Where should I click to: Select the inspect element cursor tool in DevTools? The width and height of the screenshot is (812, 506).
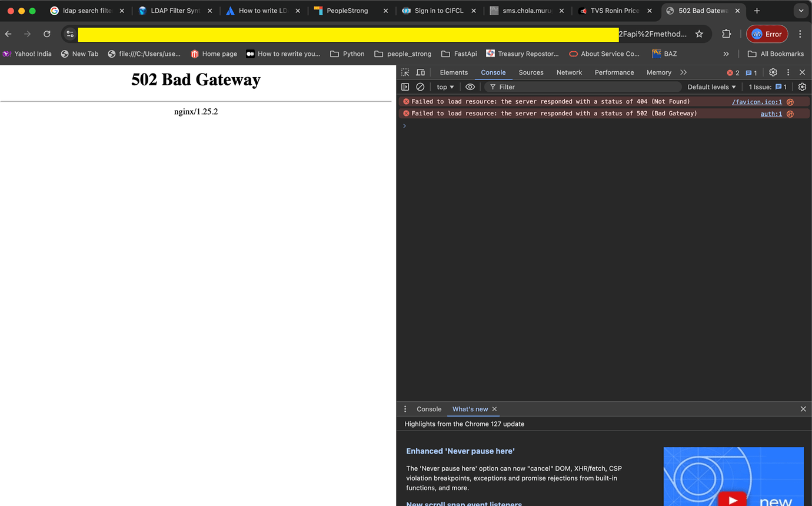tap(405, 72)
